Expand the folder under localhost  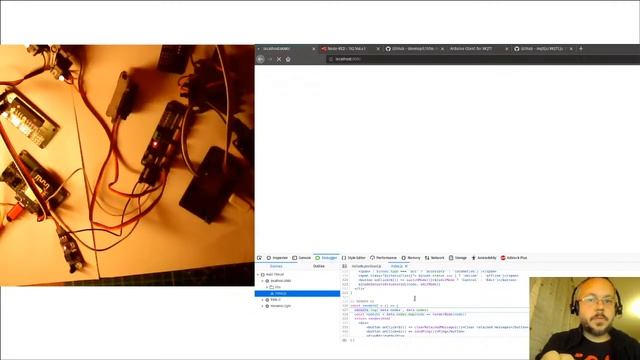[267, 287]
